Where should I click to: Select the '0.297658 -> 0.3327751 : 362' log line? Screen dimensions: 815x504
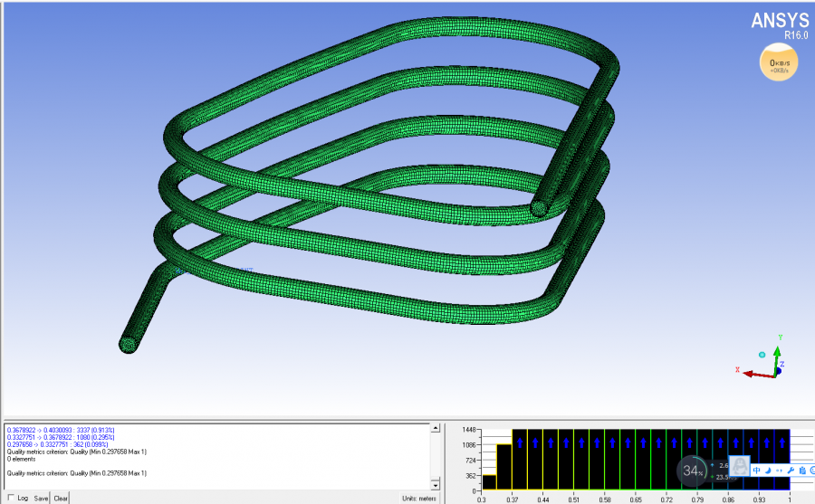coord(57,445)
